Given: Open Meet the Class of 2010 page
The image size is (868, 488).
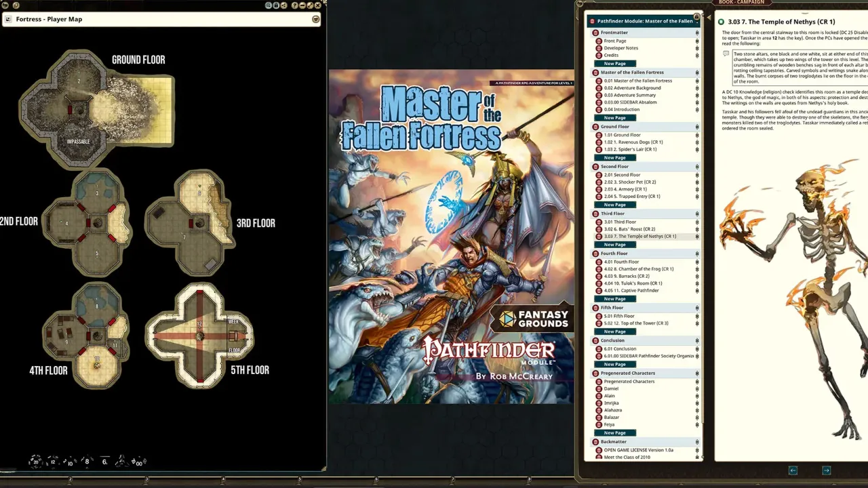Looking at the screenshot, I should 627,457.
